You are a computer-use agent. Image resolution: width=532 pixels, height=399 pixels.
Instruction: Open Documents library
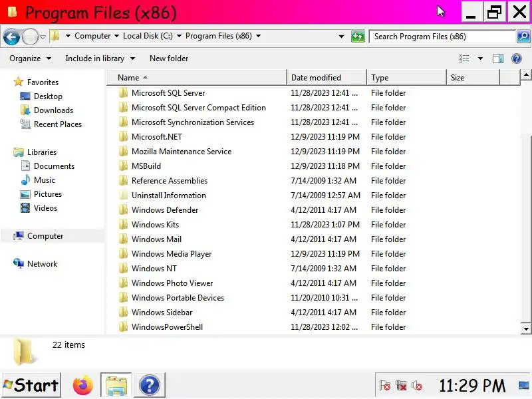pyautogui.click(x=54, y=166)
